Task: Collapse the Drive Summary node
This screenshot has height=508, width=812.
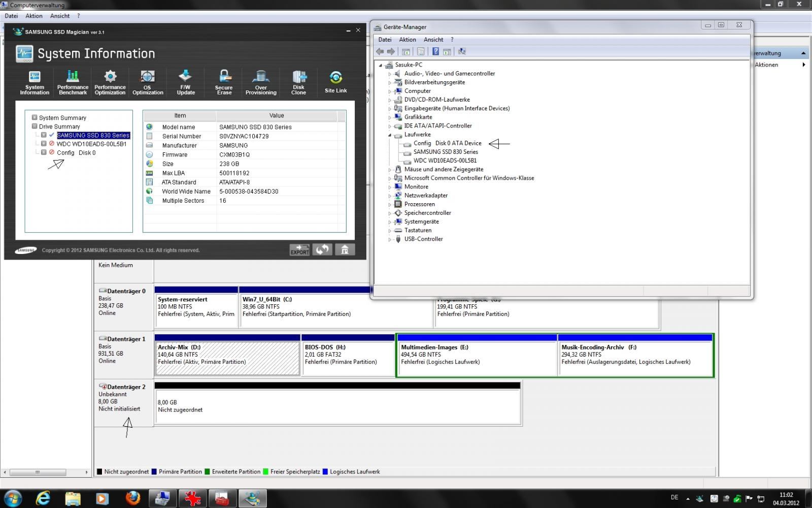Action: tap(35, 126)
